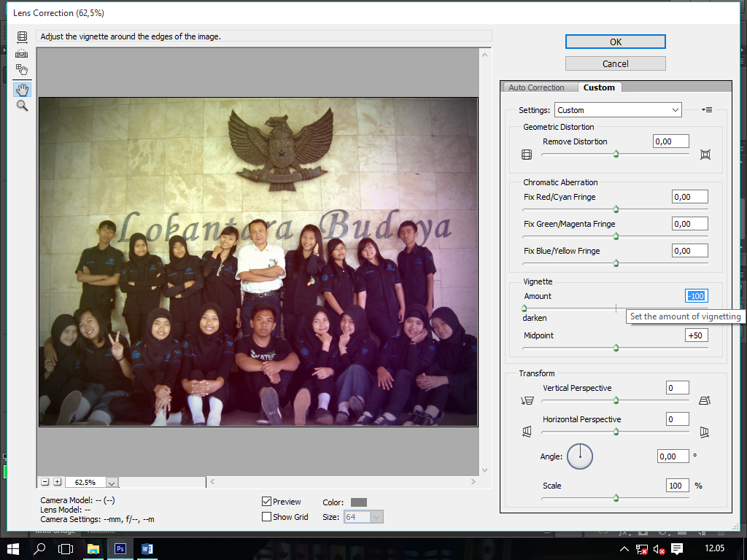Switch to Photoshop in the taskbar

click(x=120, y=548)
